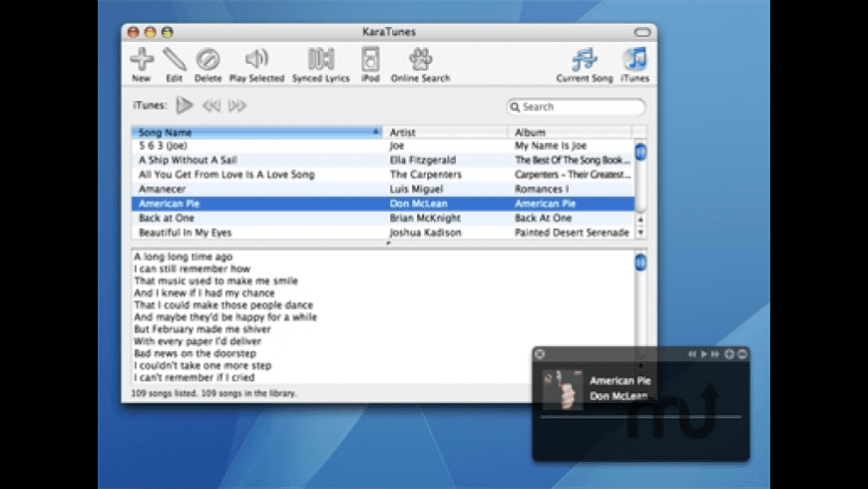868x489 pixels.
Task: Click lyric line "I can't remember if I cried"
Action: [195, 377]
